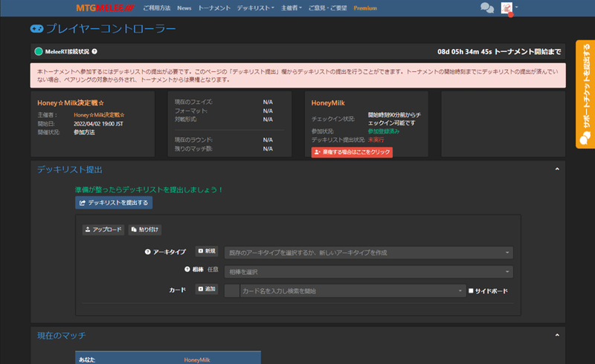Viewport: 595px width, 364px height.
Task: Click the デッキリスト提出 section heading
Action: [x=69, y=169]
